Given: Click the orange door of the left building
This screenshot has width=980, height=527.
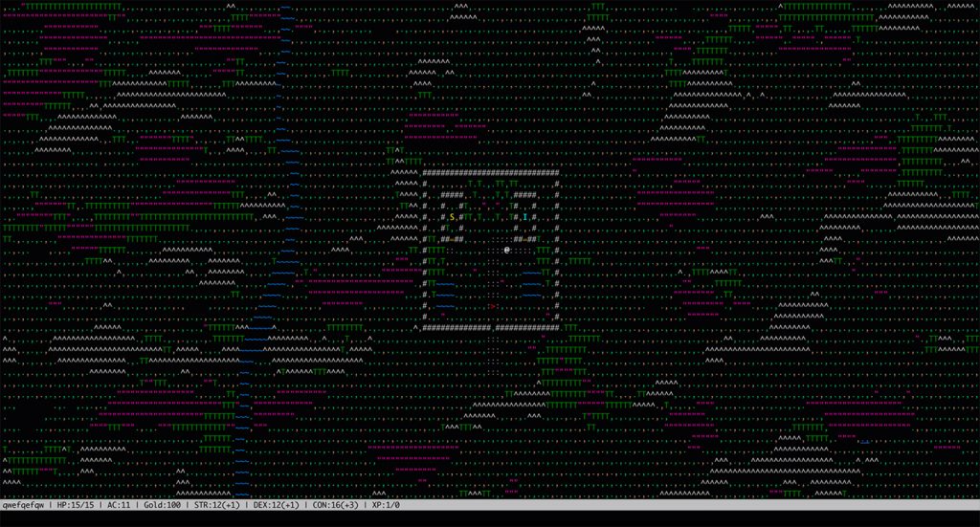Looking at the screenshot, I should pyautogui.click(x=452, y=239).
